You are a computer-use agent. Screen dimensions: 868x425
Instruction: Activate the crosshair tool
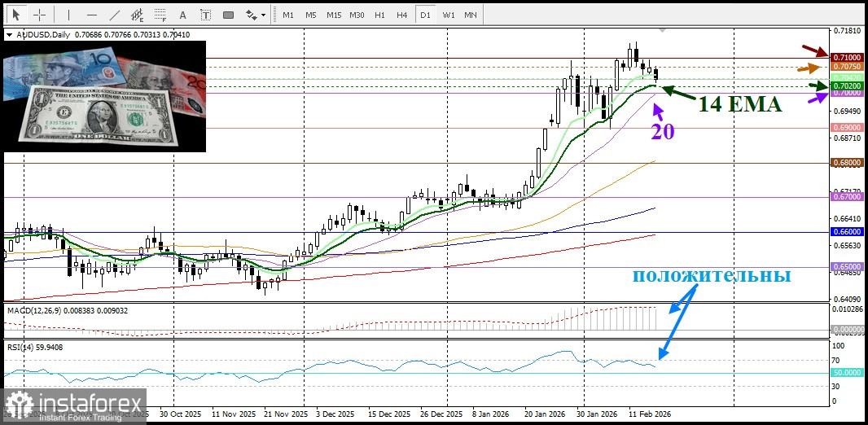coord(39,15)
